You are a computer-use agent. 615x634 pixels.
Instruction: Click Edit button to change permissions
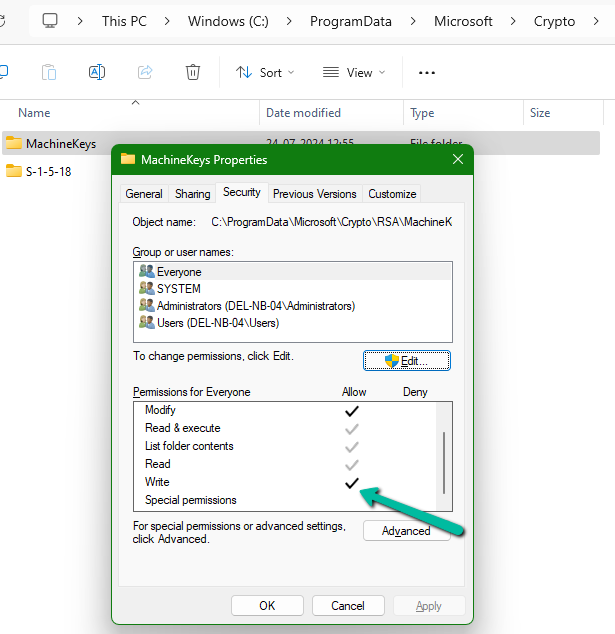pyautogui.click(x=407, y=360)
